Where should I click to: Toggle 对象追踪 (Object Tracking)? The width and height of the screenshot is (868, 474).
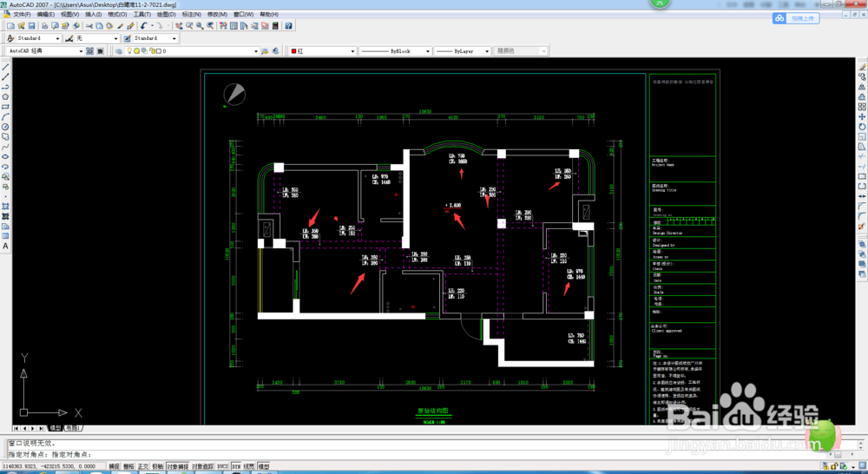[x=202, y=467]
